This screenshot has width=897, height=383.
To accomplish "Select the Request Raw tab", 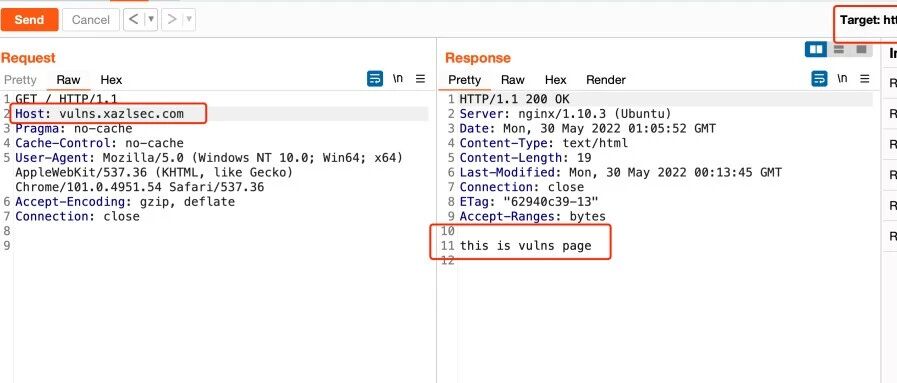I will (x=68, y=79).
